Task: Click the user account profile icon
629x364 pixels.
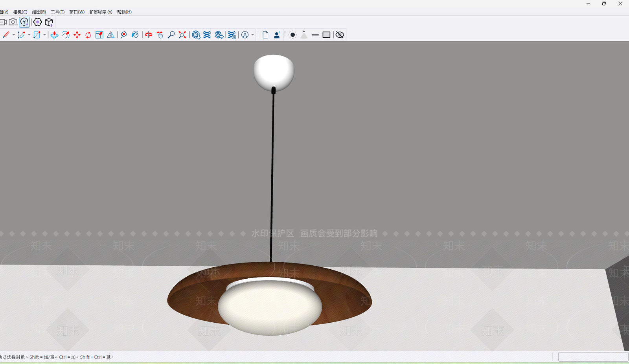Action: [x=245, y=35]
